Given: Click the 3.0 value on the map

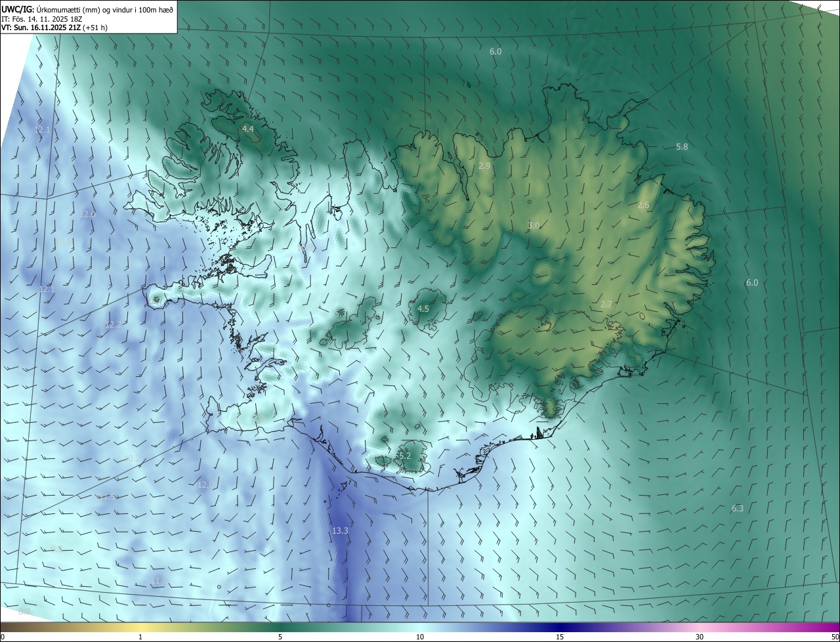Looking at the screenshot, I should pos(534,225).
